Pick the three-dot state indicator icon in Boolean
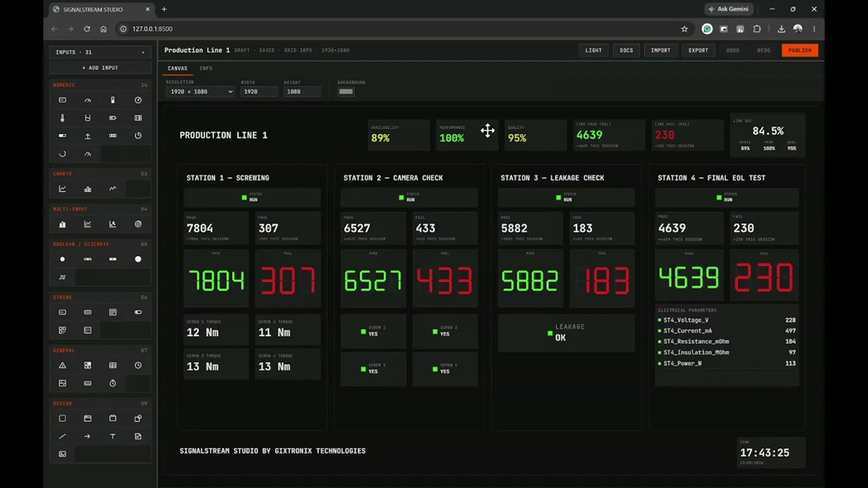 tap(87, 259)
